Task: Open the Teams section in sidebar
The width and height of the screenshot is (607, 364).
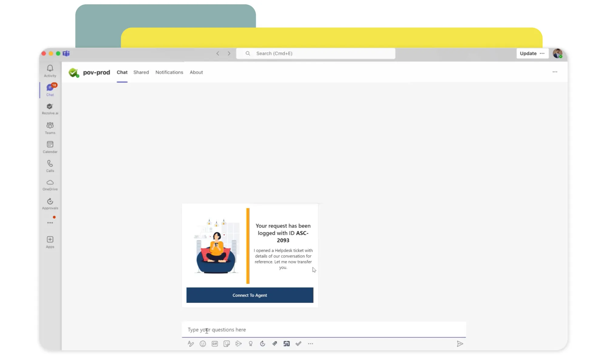Action: pyautogui.click(x=50, y=128)
